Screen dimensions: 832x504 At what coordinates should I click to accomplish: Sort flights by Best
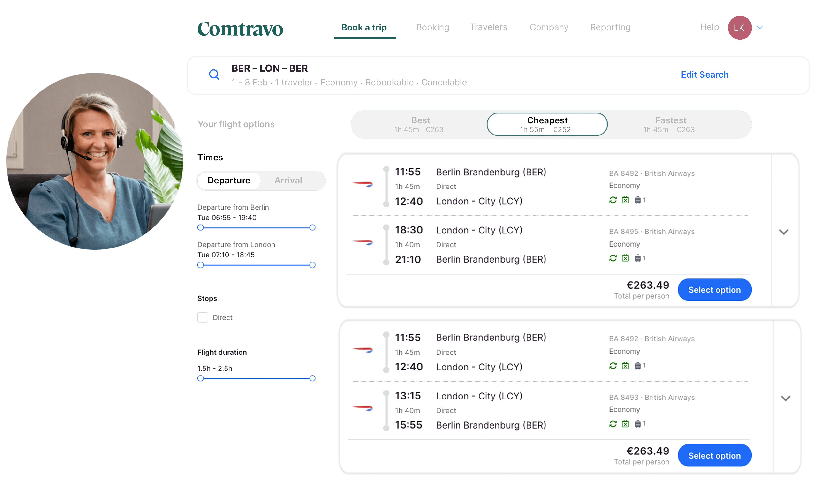[419, 125]
